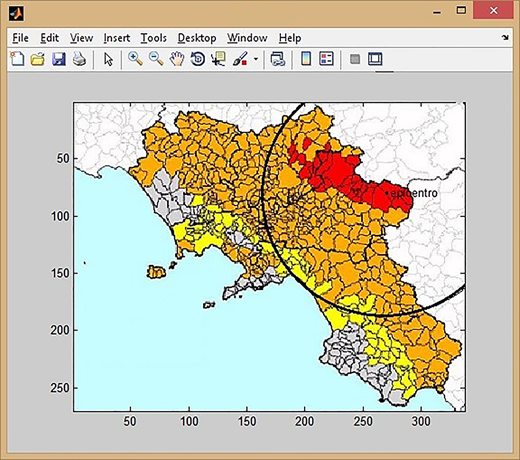
Task: Activate the Zoom In magnifier tool
Action: pyautogui.click(x=135, y=59)
